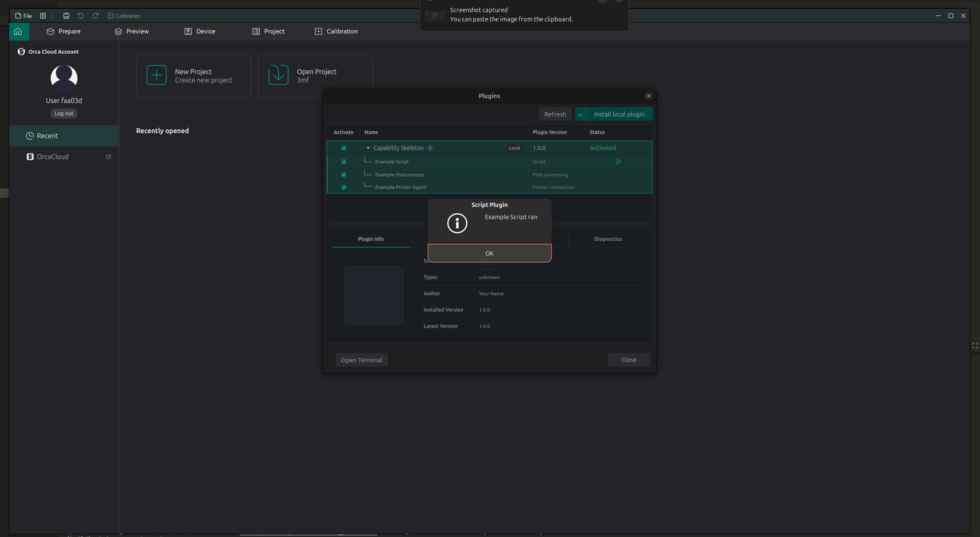Open the Install local plugin dropdown arrow
Viewport: 980px width, 537px height.
580,114
